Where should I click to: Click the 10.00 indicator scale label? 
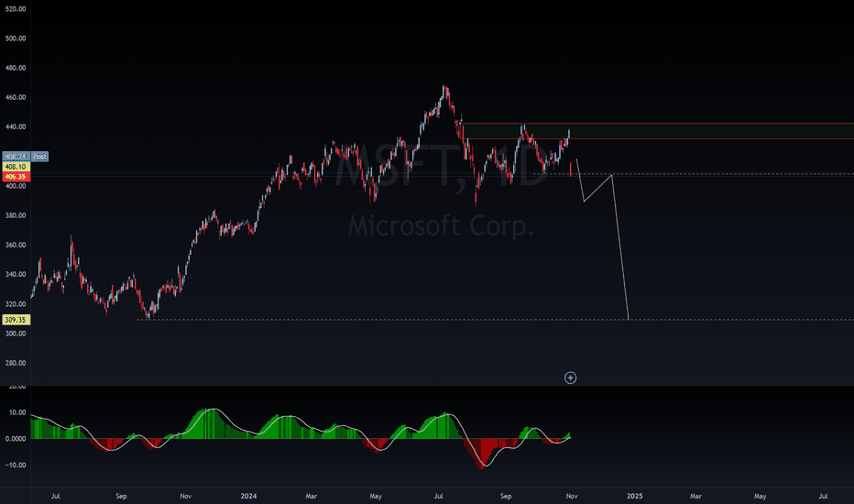(17, 412)
